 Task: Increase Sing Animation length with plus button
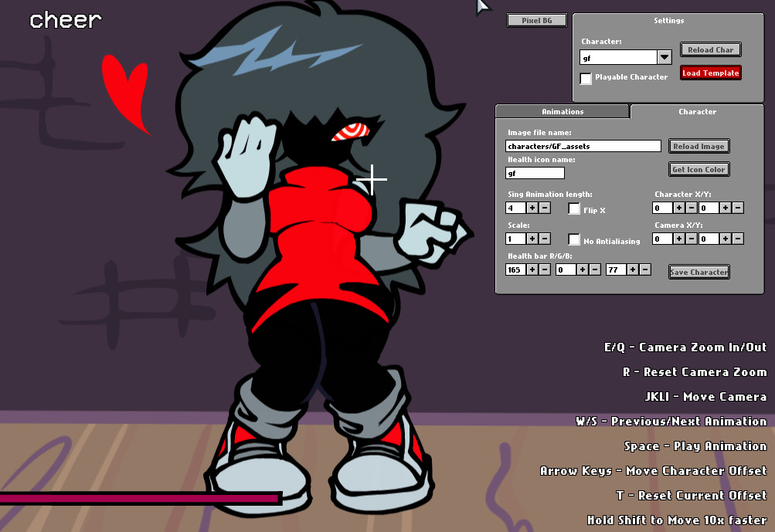pos(532,208)
